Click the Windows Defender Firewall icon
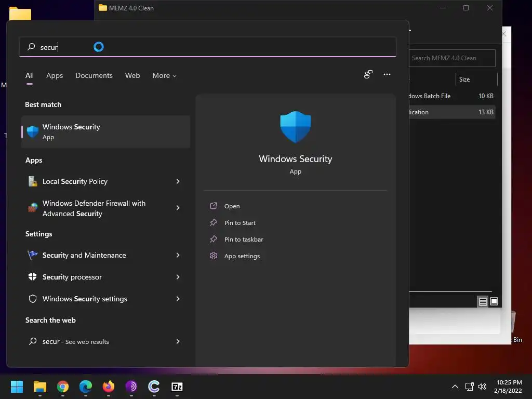532x399 pixels. point(33,207)
